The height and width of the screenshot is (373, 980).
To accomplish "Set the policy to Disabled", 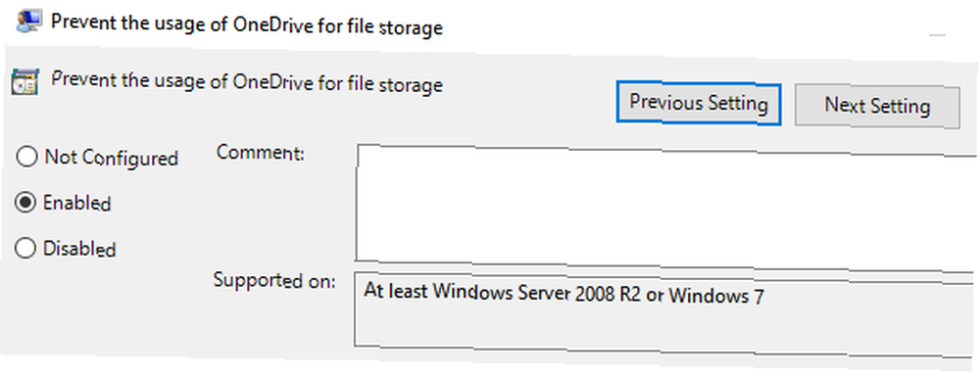I will click(x=25, y=248).
